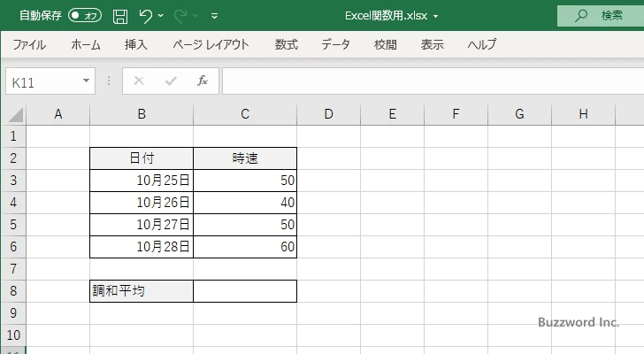This screenshot has height=354, width=644.
Task: Select column H header
Action: (x=583, y=114)
